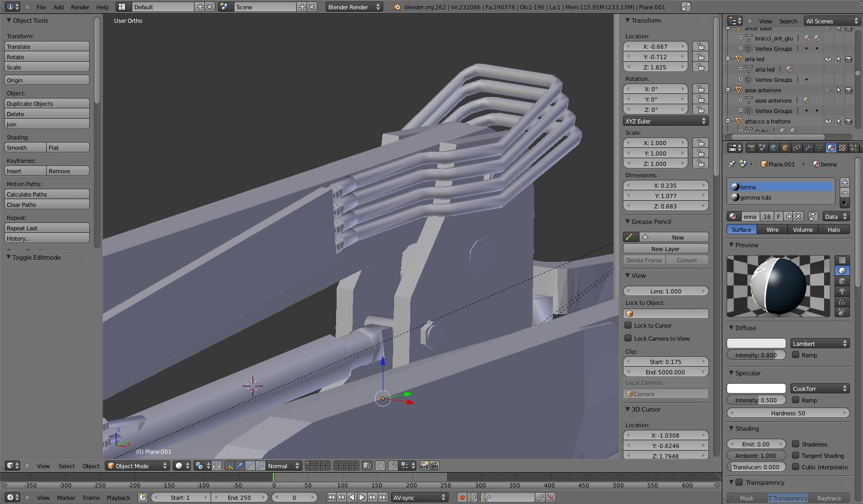Click OpenGL render active viewport camera icon
The image size is (863, 504).
tap(424, 466)
